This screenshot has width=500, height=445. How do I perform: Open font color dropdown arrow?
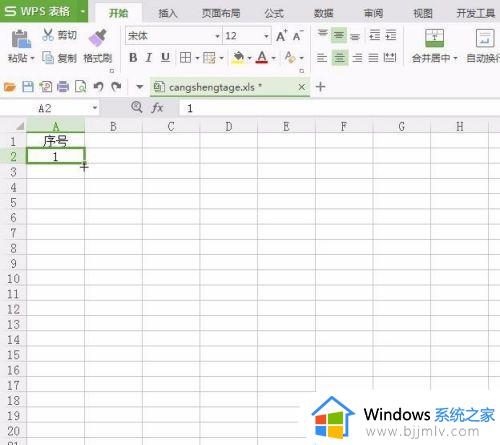pyautogui.click(x=274, y=58)
